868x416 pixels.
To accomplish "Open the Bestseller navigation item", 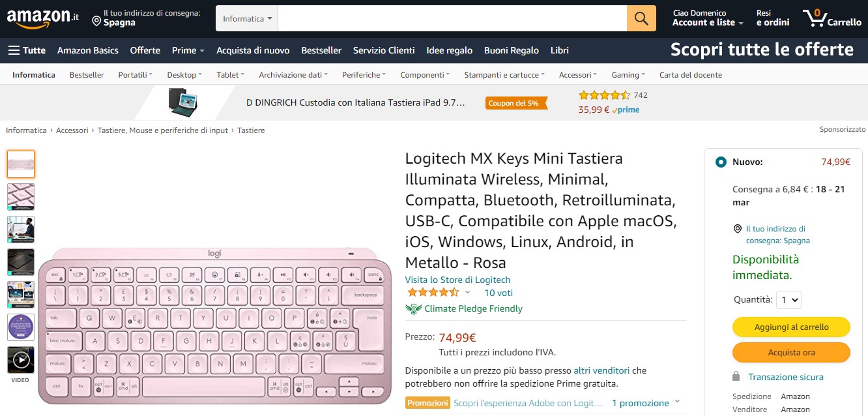I will coord(321,50).
